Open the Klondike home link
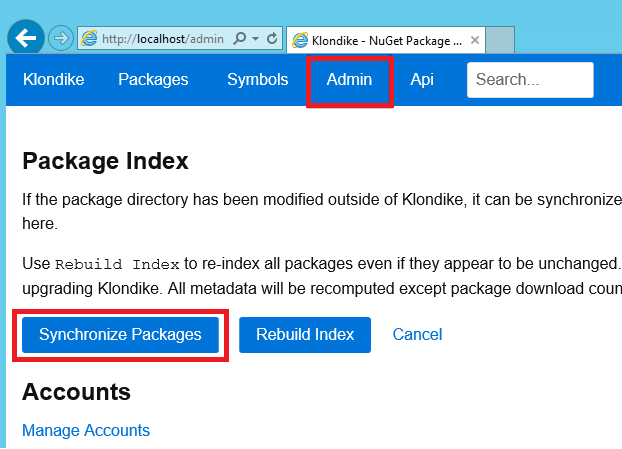Image resolution: width=622 pixels, height=449 pixels. coord(54,79)
